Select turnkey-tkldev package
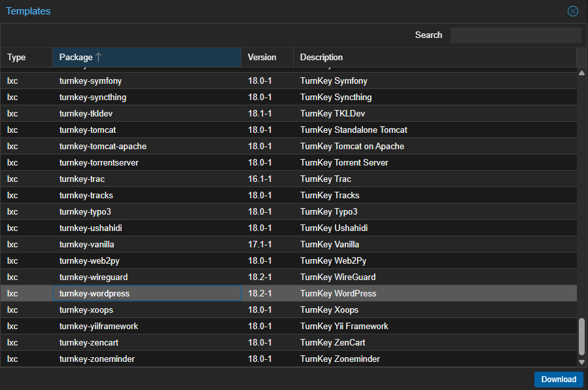Screen dimensions: 588x390 (x=86, y=114)
